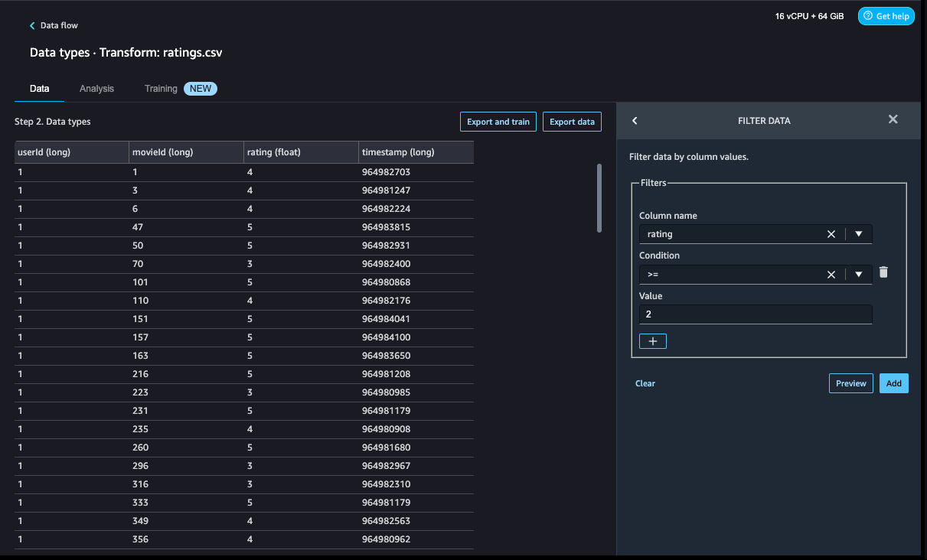This screenshot has width=927, height=560.
Task: Clear the Column name selection
Action: [831, 234]
